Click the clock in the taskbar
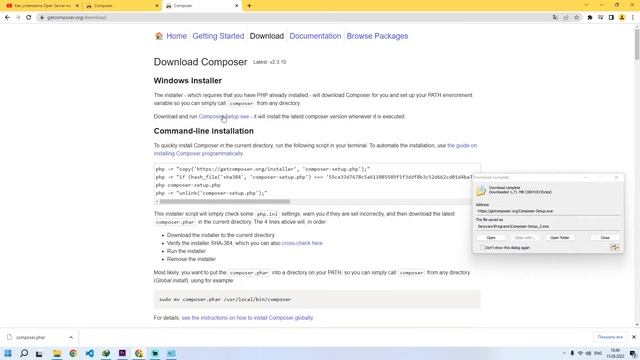The width and height of the screenshot is (640, 360). (615, 353)
